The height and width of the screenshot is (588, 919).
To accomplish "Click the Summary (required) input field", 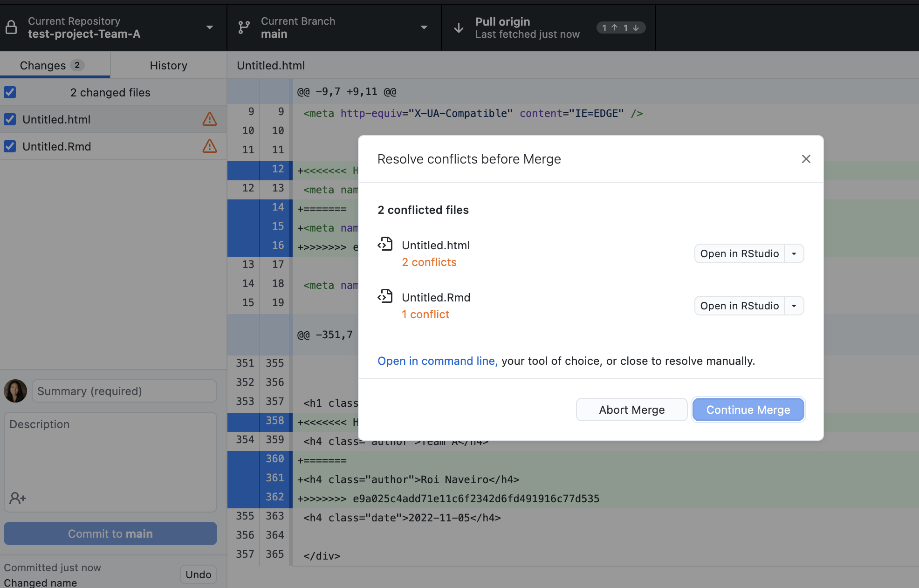I will [x=124, y=391].
